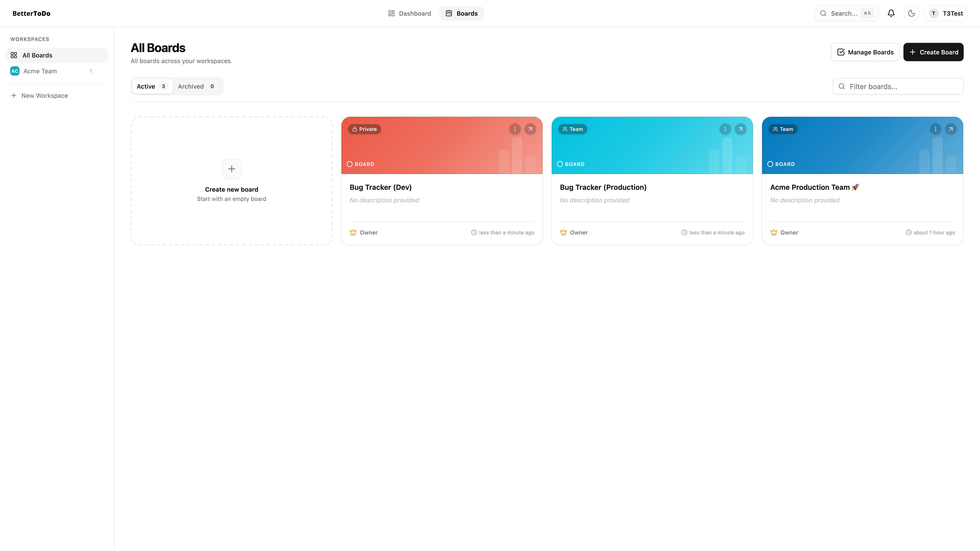980x551 pixels.
Task: Click the Bug Tracker (Dev) title
Action: [380, 187]
